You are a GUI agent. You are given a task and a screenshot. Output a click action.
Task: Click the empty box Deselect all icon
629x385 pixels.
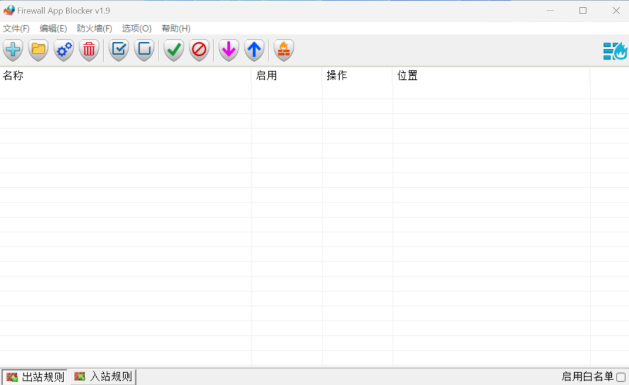point(144,50)
